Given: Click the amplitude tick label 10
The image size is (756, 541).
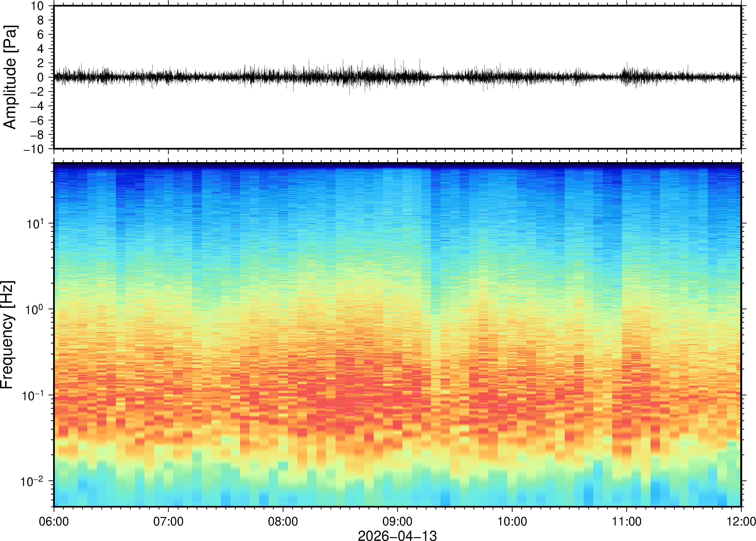Looking at the screenshot, I should [x=37, y=6].
